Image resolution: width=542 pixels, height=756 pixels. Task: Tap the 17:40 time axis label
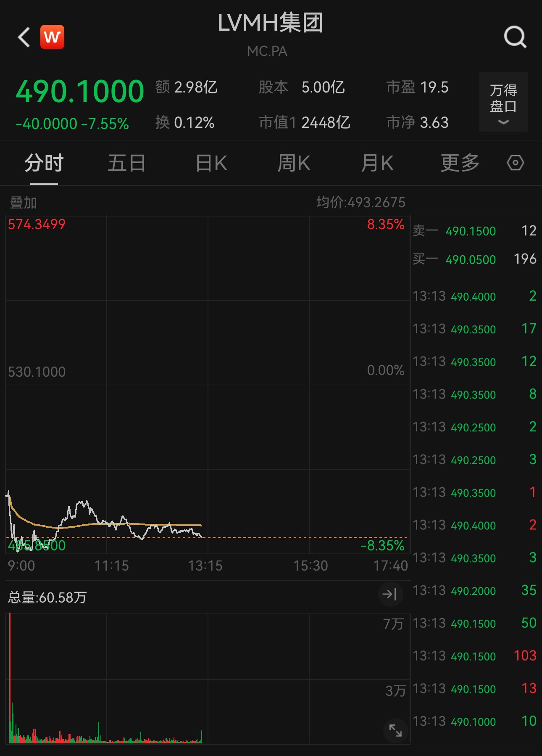391,566
